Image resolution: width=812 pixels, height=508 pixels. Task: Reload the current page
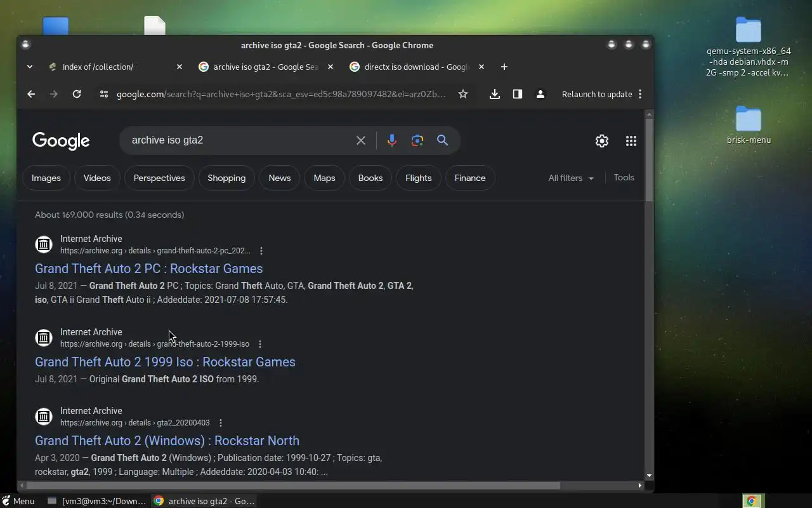tap(77, 94)
